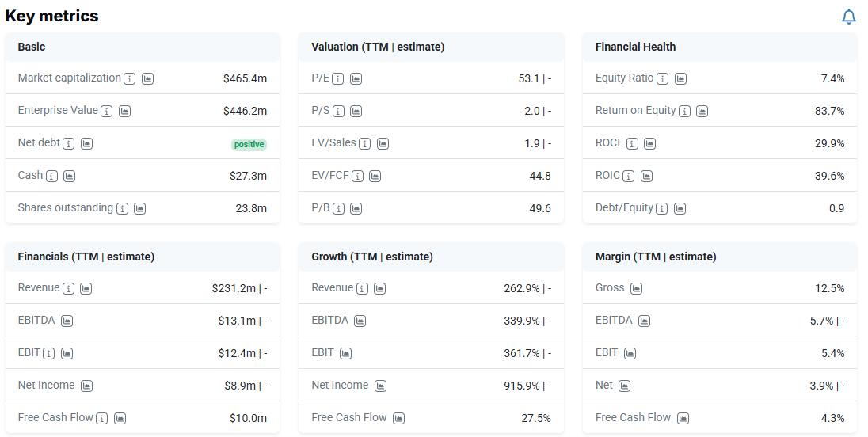Open the Financials Net Income chart icon
Image resolution: width=868 pixels, height=437 pixels.
[86, 386]
